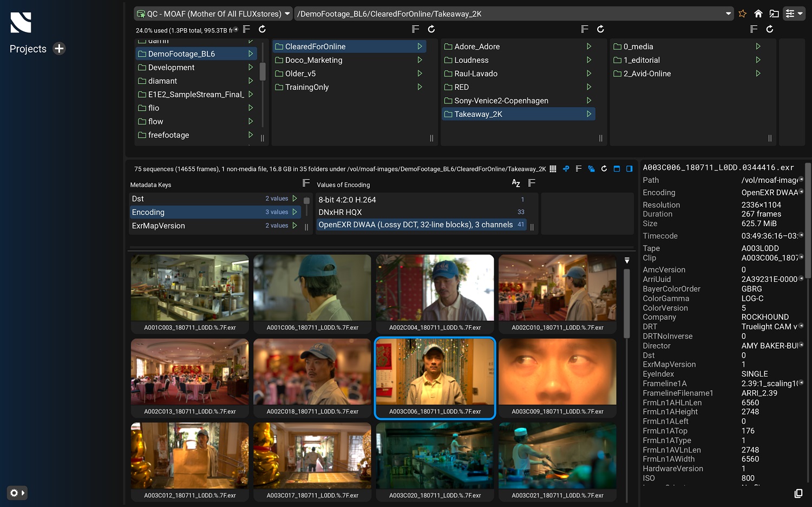Sort the fourth folder column
The height and width of the screenshot is (507, 812).
(754, 29)
